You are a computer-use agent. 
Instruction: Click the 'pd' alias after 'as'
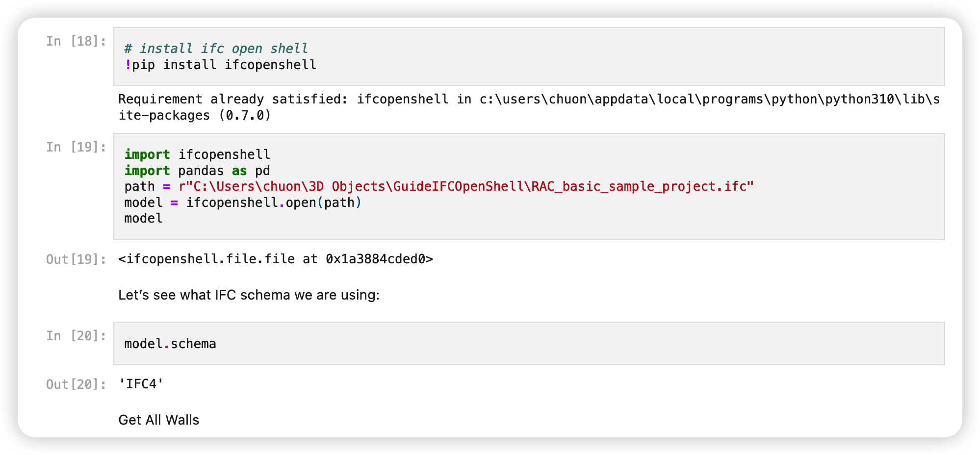[262, 171]
